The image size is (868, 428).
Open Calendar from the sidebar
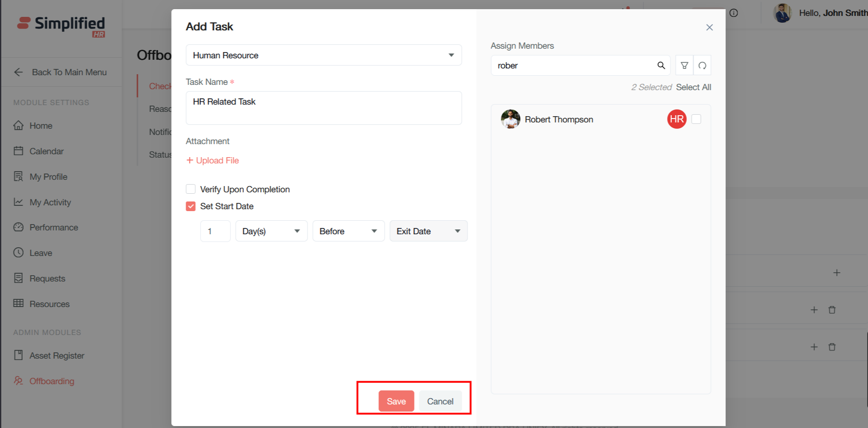(46, 151)
